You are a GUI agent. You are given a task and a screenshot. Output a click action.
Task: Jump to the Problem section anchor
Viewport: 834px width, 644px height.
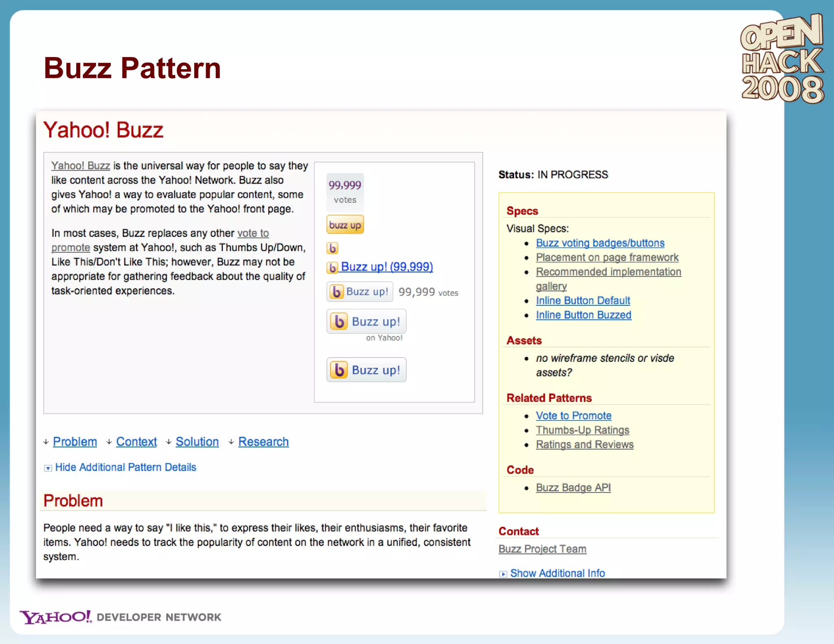pos(75,442)
